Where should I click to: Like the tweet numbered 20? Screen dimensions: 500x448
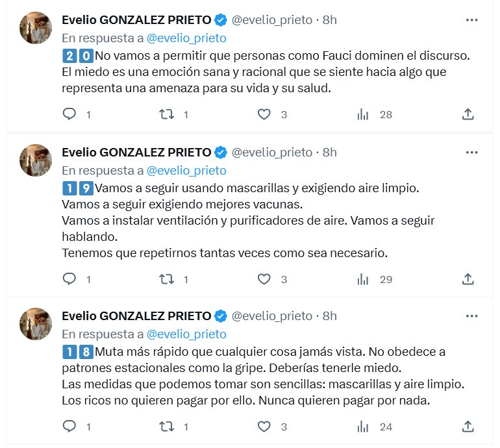[x=264, y=114]
